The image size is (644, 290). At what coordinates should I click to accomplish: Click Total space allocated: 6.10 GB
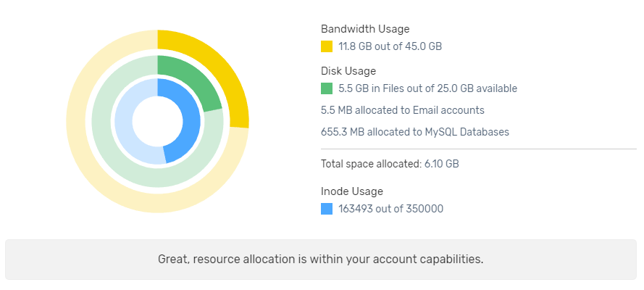coord(390,164)
